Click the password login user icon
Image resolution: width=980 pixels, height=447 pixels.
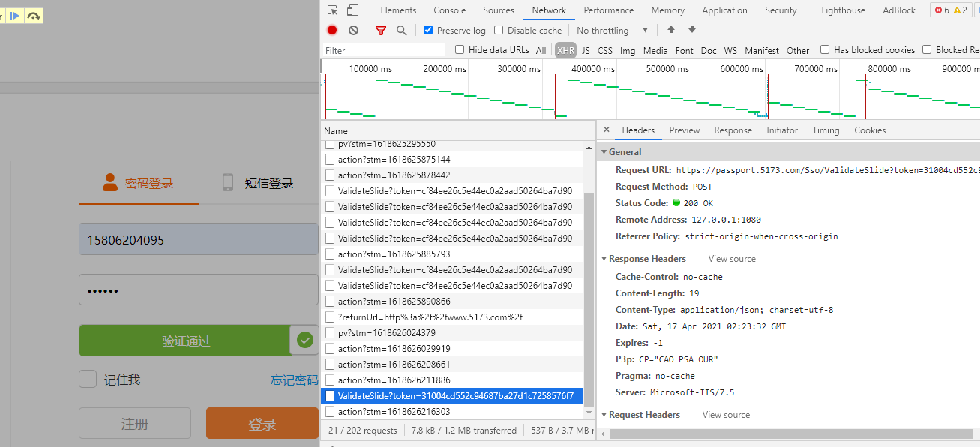point(110,182)
